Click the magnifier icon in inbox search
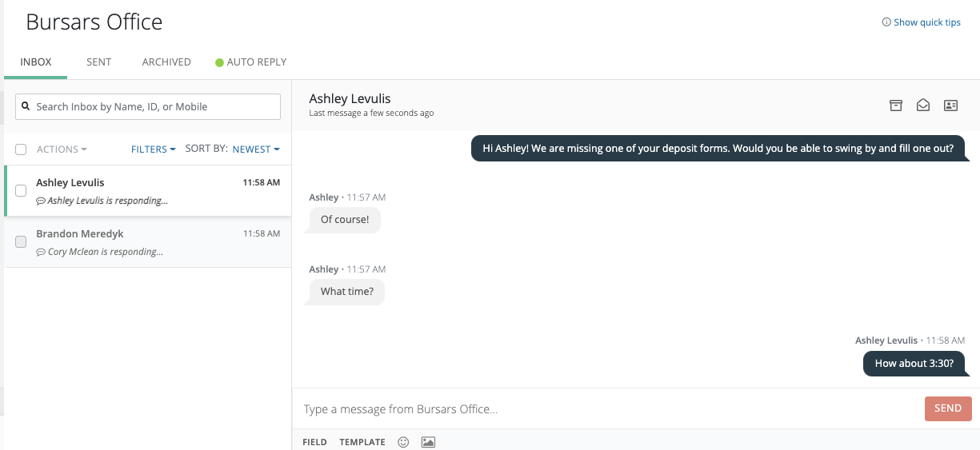This screenshot has height=450, width=980. (26, 106)
